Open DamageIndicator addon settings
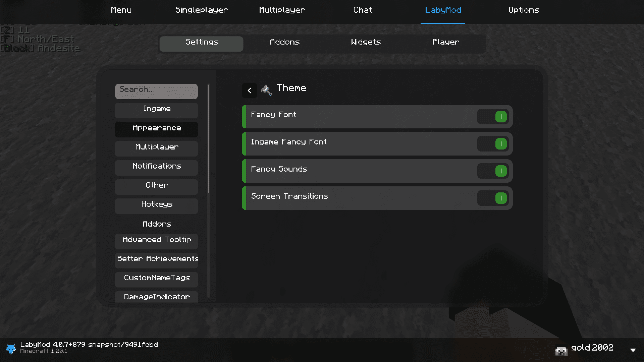The image size is (644, 362). tap(156, 297)
